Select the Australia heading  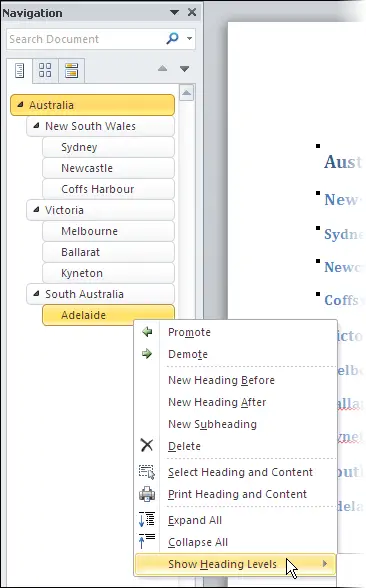point(93,105)
